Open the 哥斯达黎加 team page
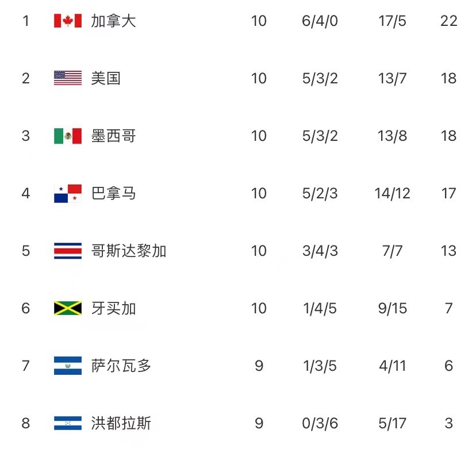The height and width of the screenshot is (449, 476). click(128, 251)
